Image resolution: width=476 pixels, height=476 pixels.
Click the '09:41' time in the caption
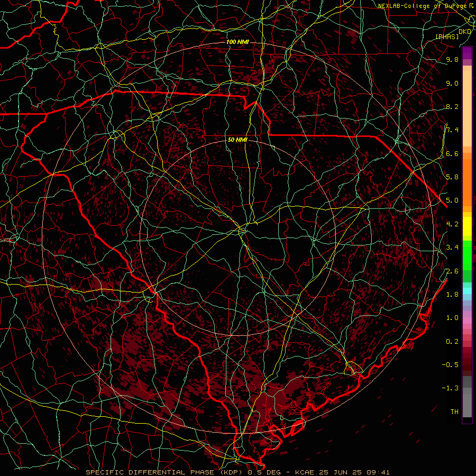[x=378, y=472]
